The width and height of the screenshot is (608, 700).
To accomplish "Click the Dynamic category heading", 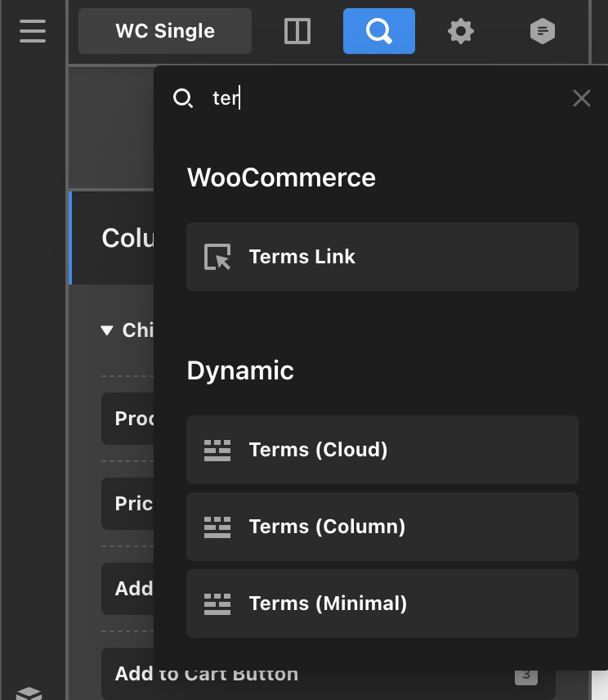I will pos(240,370).
